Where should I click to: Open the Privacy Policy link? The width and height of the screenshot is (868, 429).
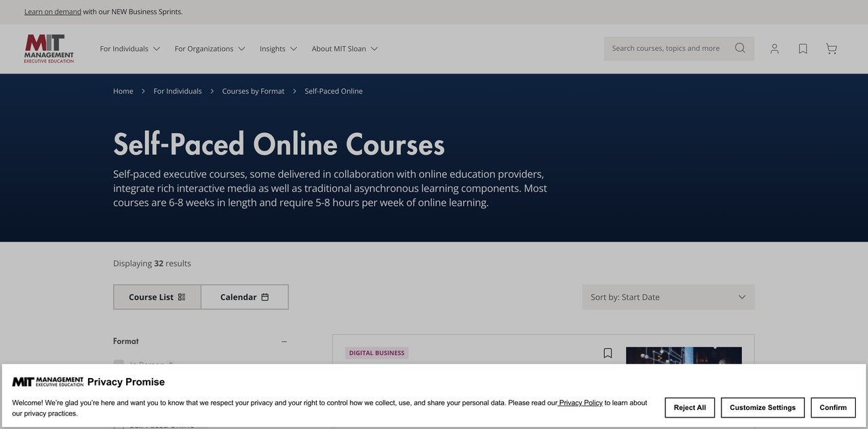[580, 403]
